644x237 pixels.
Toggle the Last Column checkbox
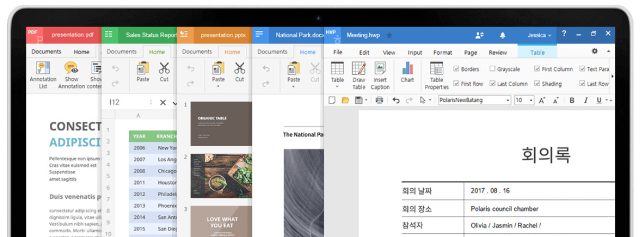(493, 84)
